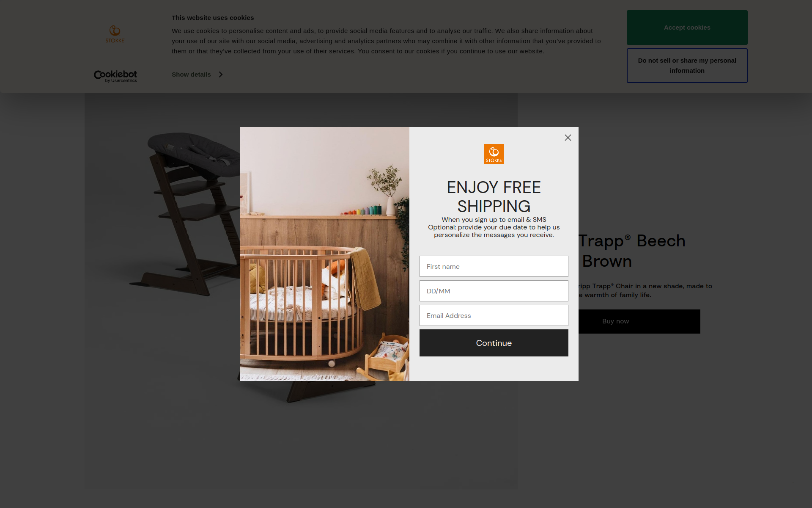Click the Trapp Beech Brown product title
The image size is (812, 508).
pyautogui.click(x=632, y=251)
